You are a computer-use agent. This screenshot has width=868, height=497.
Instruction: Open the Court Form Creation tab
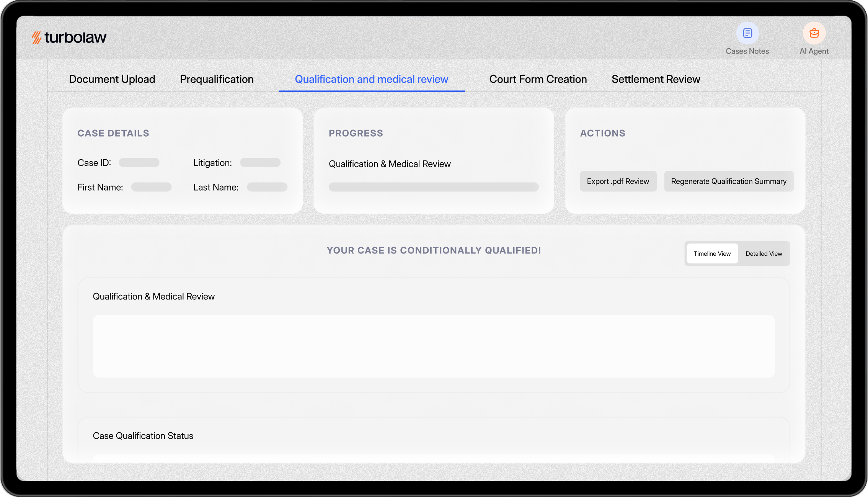click(538, 79)
